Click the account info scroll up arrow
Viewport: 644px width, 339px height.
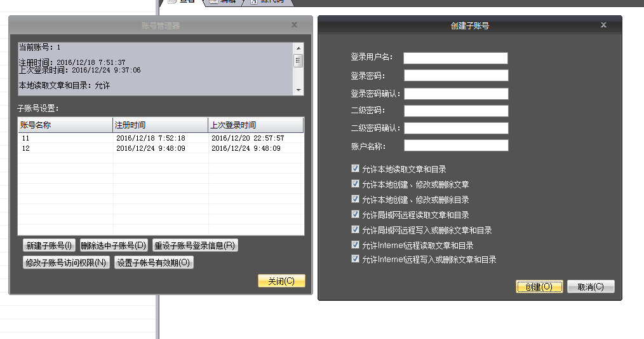coord(299,48)
